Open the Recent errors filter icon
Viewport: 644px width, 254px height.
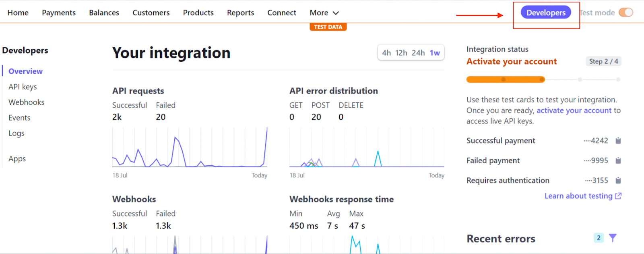pyautogui.click(x=613, y=238)
